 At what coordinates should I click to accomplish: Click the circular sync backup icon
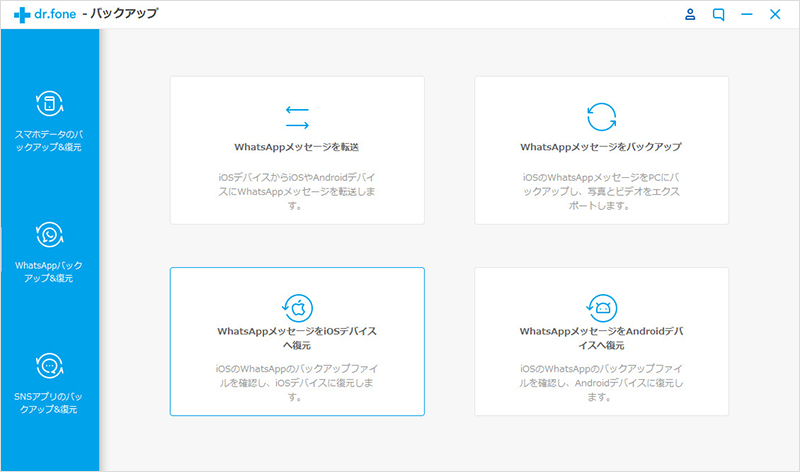(x=602, y=117)
